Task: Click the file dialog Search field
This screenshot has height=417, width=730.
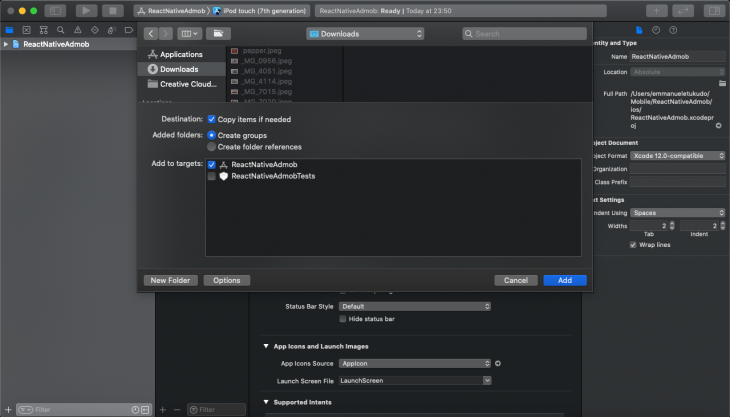Action: point(525,34)
